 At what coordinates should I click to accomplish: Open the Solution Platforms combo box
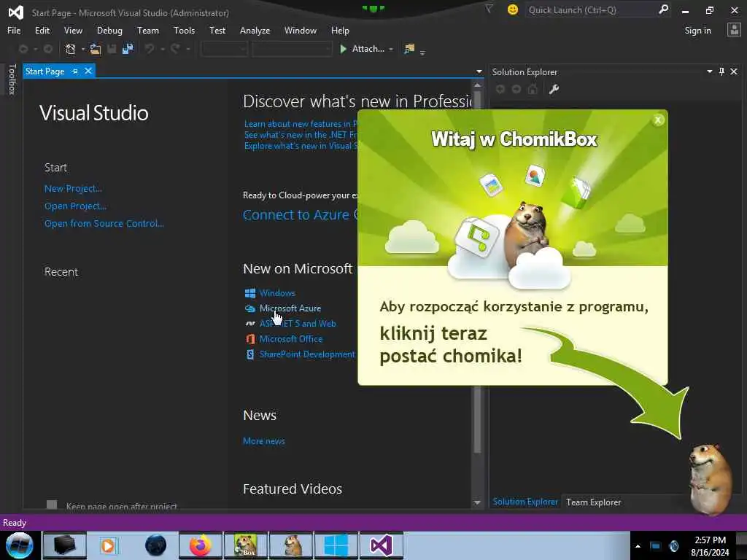click(x=292, y=49)
